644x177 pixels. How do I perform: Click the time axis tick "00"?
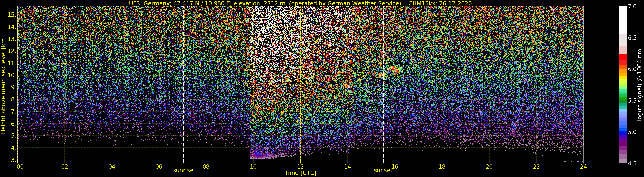20,167
